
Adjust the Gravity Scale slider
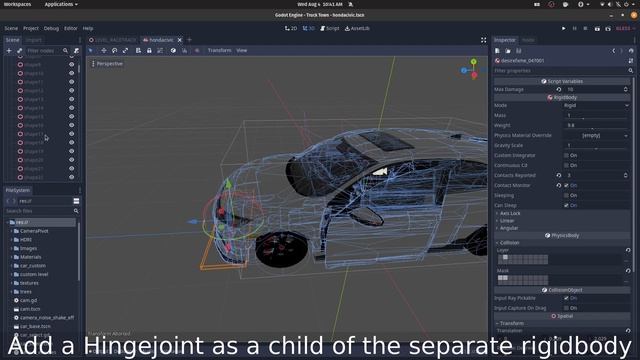click(x=596, y=149)
